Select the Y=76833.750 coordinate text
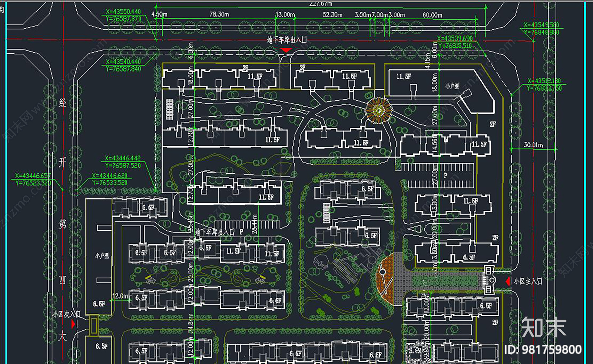593x364 pixels. pyautogui.click(x=544, y=88)
